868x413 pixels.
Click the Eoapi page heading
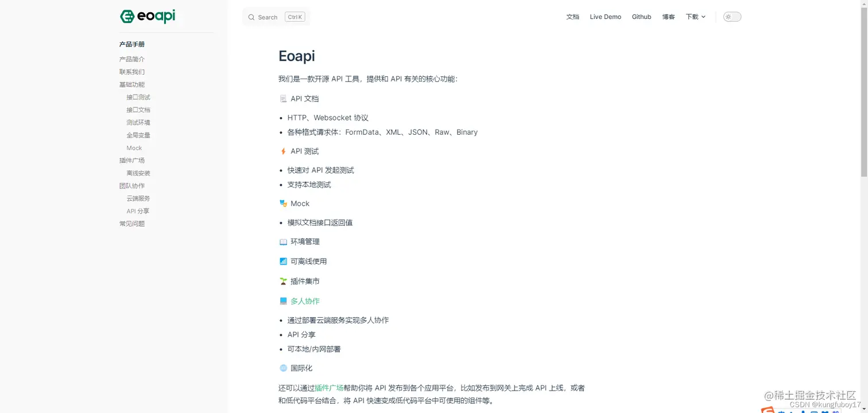(x=297, y=56)
